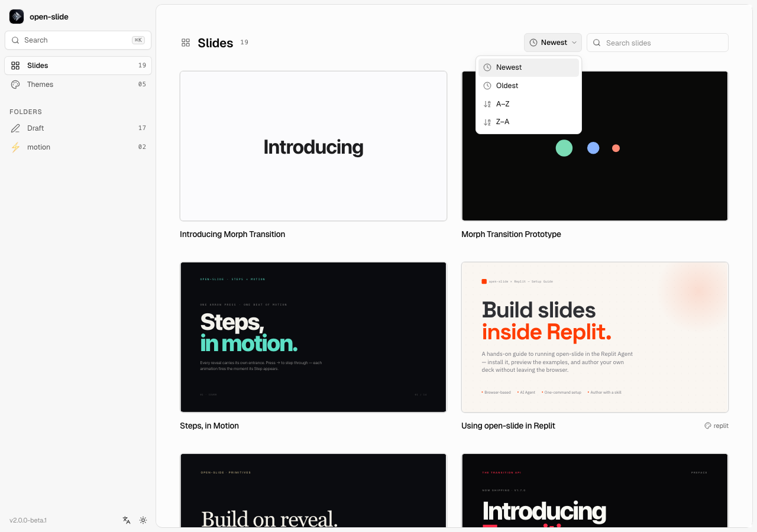Click the Themes palette icon in sidebar
This screenshot has width=757, height=532.
[x=15, y=85]
